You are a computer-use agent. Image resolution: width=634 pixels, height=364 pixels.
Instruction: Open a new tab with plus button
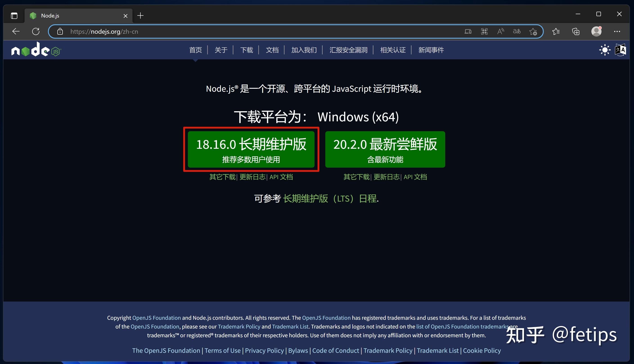point(140,16)
